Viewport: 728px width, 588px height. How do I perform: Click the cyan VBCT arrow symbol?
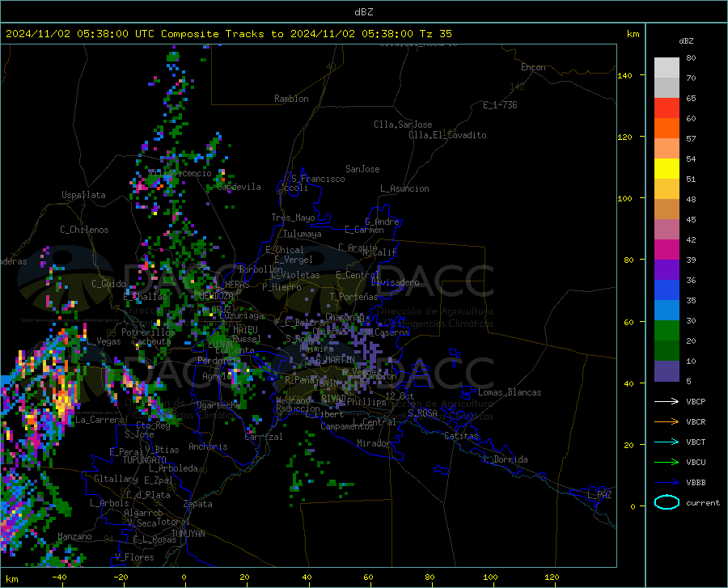tap(667, 442)
